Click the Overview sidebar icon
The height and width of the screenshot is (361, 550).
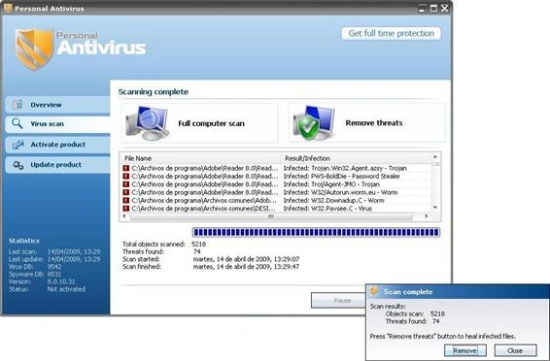point(17,105)
